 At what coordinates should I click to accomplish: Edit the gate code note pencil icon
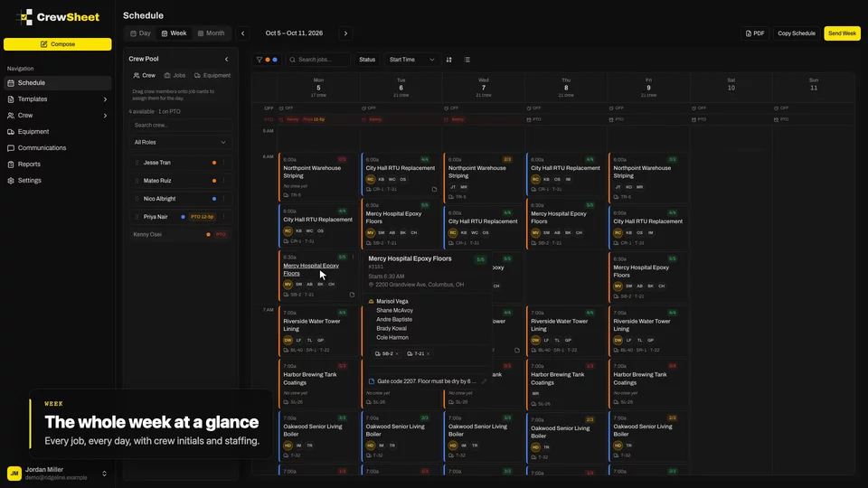(484, 381)
